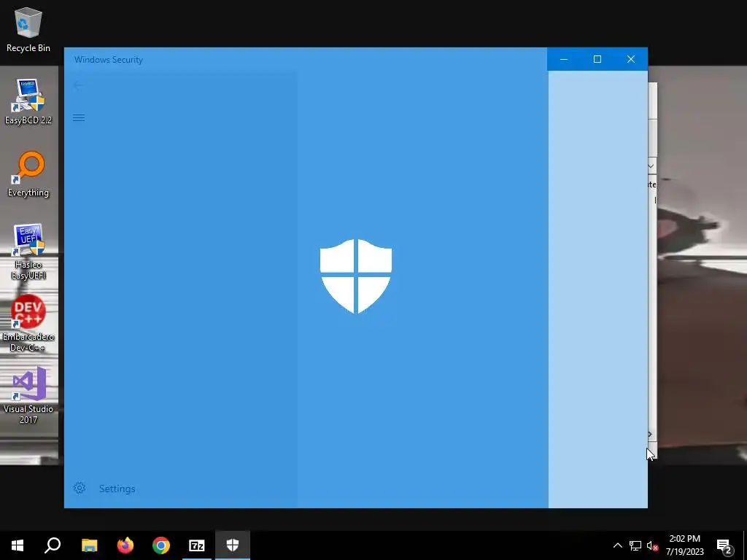
Task: Select the Embarcadero Dev-C++ desktop shortcut
Action: (x=28, y=324)
